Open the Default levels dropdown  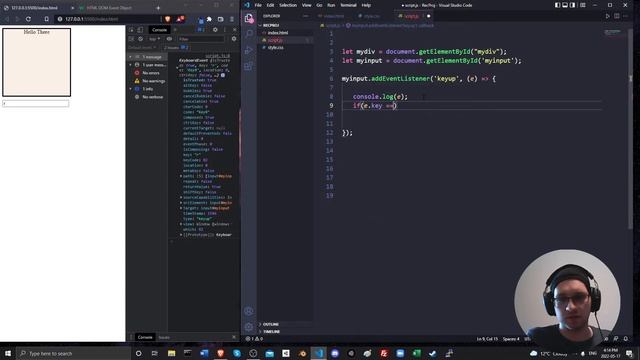coord(142,47)
